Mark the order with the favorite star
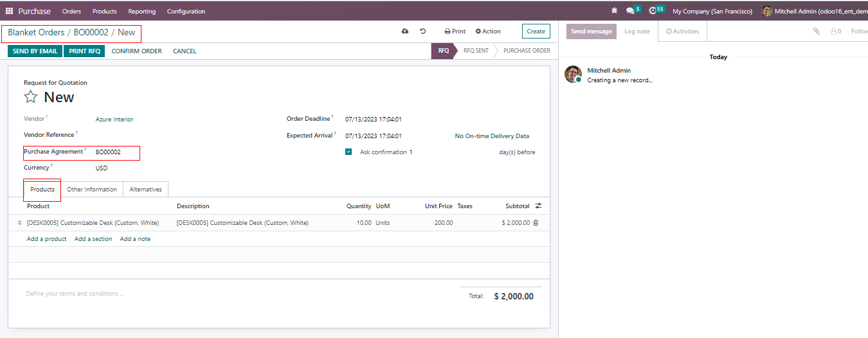 pos(31,97)
